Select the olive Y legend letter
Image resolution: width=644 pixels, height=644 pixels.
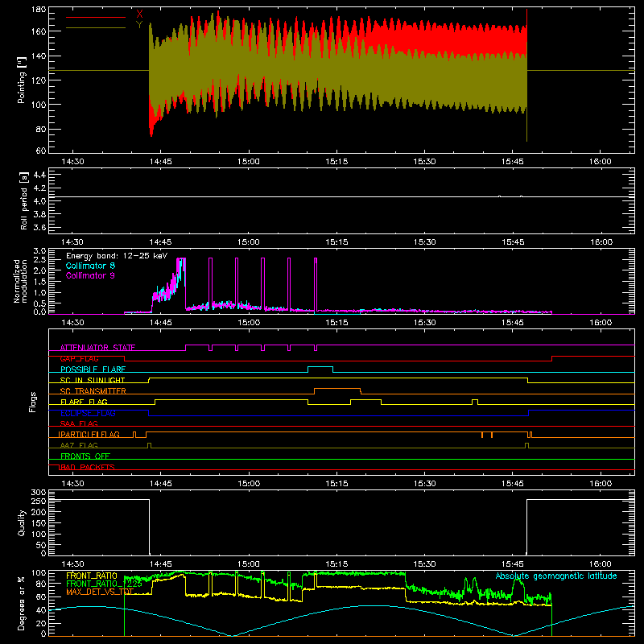[139, 24]
